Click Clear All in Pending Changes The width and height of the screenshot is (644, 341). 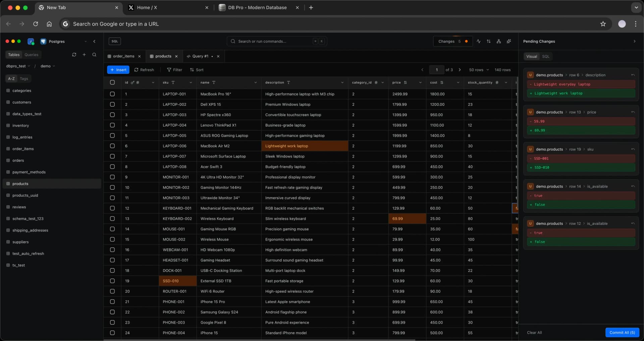[x=534, y=332]
